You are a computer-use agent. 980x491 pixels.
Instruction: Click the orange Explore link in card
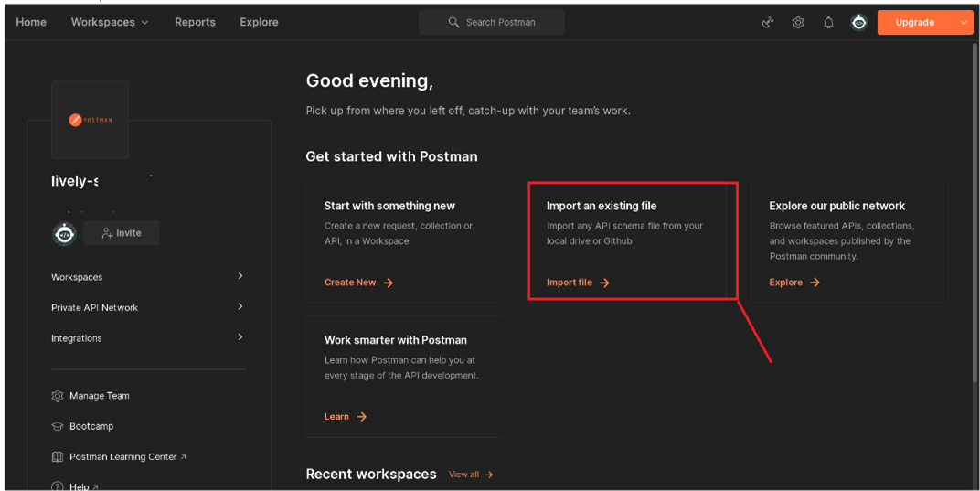(x=785, y=283)
